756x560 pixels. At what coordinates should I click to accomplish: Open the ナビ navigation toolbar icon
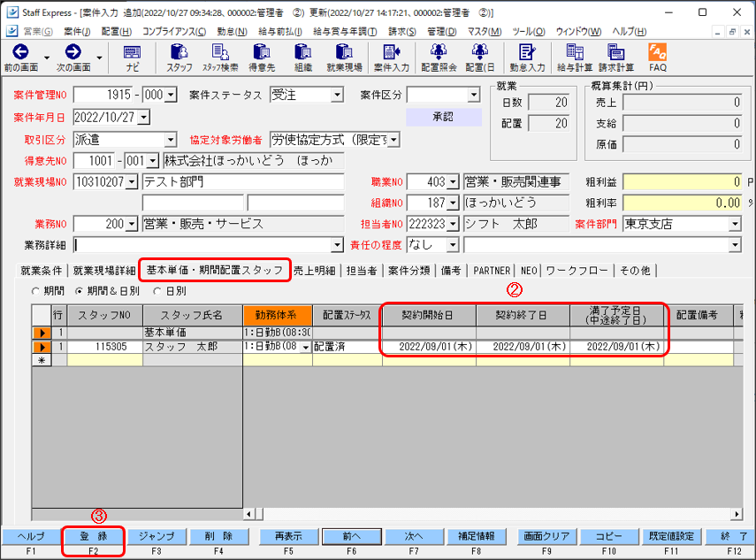(132, 58)
